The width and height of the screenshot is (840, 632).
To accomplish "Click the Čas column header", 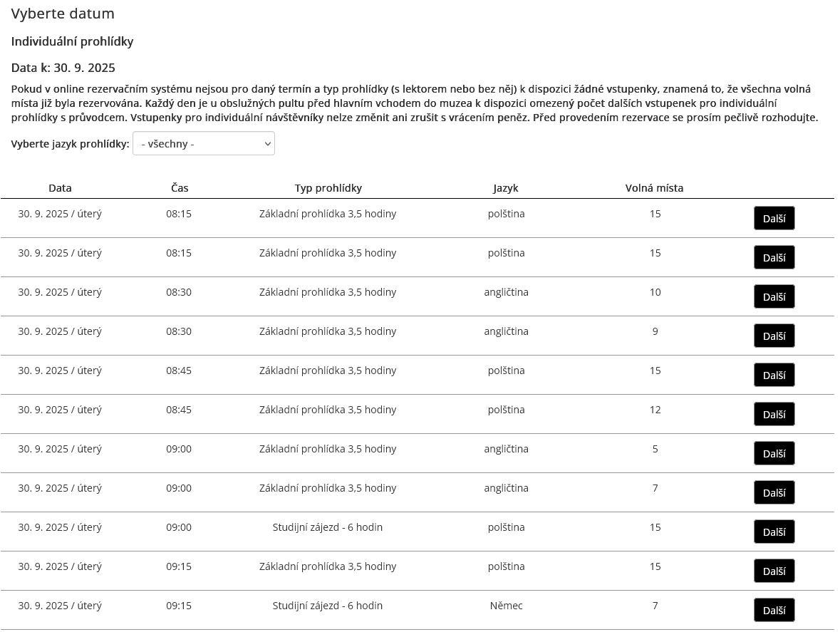I will [x=180, y=188].
